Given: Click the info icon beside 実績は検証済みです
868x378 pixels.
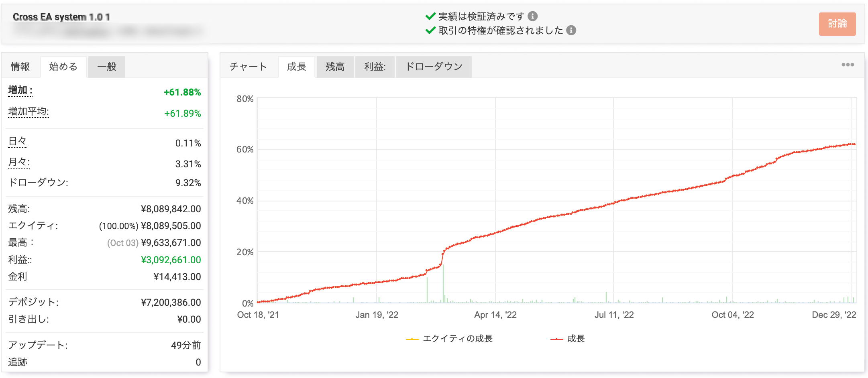Looking at the screenshot, I should coord(533,16).
